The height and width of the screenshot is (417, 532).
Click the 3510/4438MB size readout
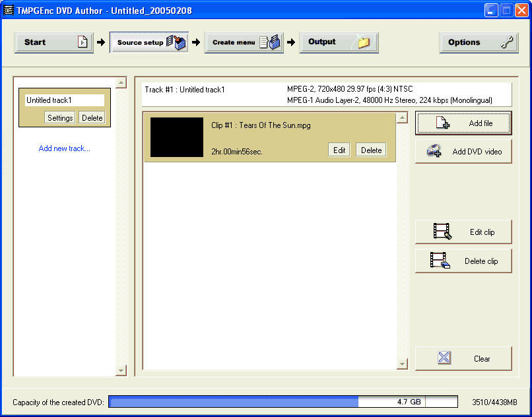click(x=494, y=402)
